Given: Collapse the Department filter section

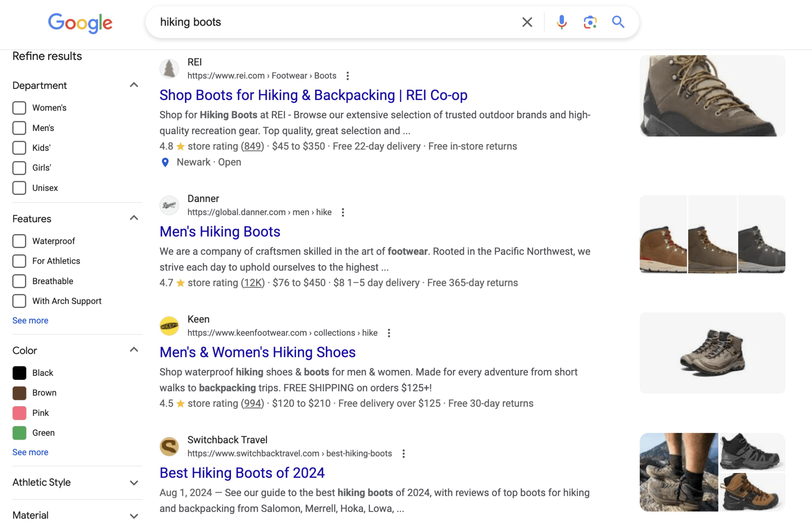Looking at the screenshot, I should pyautogui.click(x=134, y=85).
